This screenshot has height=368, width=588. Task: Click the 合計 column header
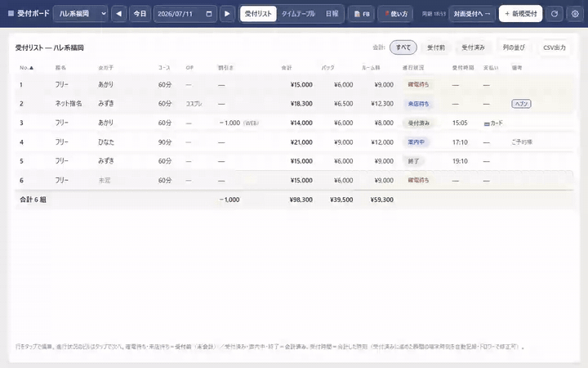point(287,68)
